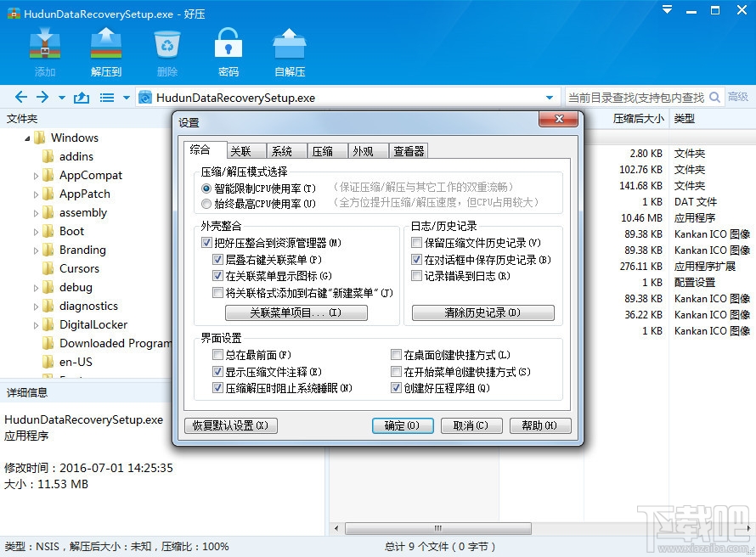Image resolution: width=756 pixels, height=557 pixels.
Task: Toggle 层叠右键关联菜单 checkbox
Action: tap(217, 259)
